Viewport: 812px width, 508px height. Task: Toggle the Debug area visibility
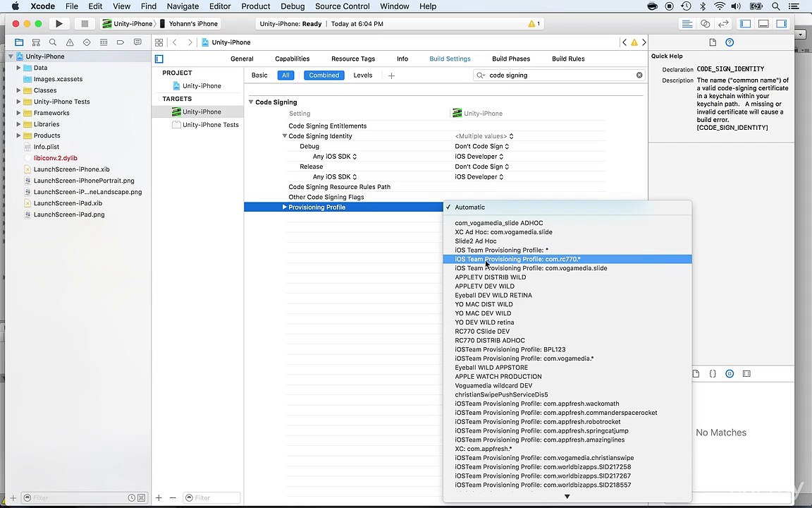click(763, 24)
